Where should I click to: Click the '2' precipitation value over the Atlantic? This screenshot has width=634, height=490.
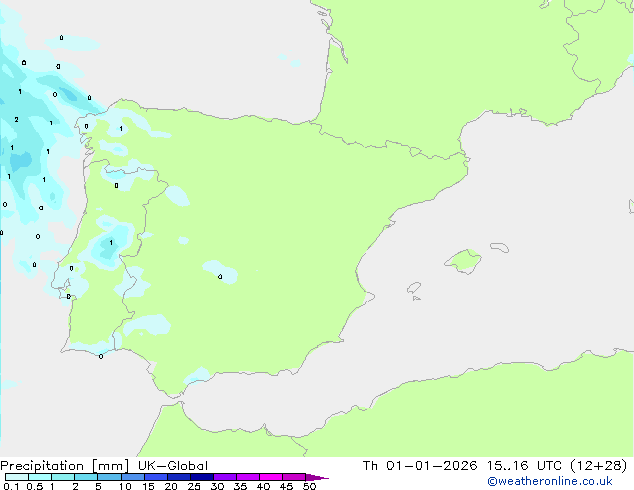tap(17, 120)
